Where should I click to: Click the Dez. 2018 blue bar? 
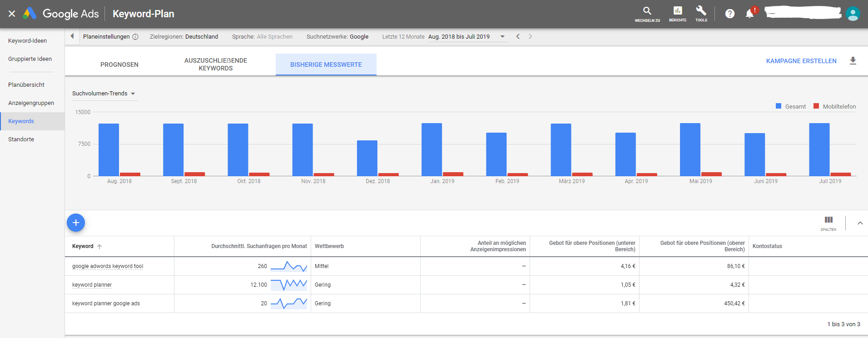367,158
